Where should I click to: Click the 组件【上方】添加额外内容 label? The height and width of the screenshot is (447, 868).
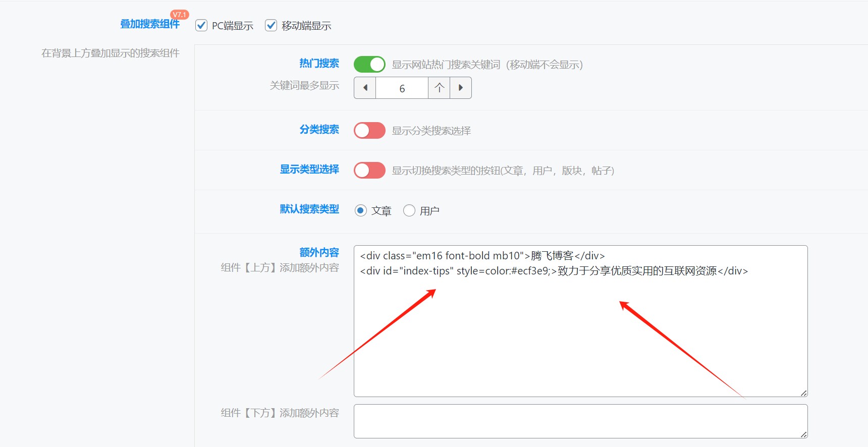[280, 267]
